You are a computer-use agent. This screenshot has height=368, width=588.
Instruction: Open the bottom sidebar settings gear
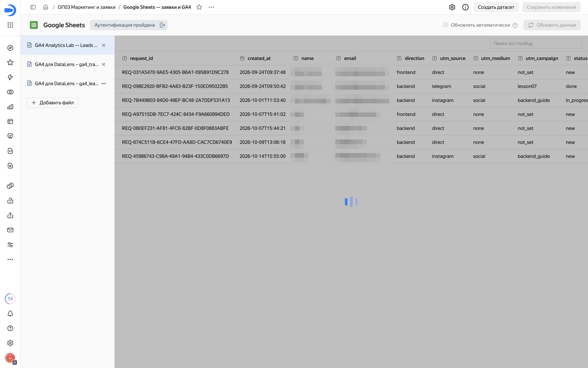coord(10,343)
